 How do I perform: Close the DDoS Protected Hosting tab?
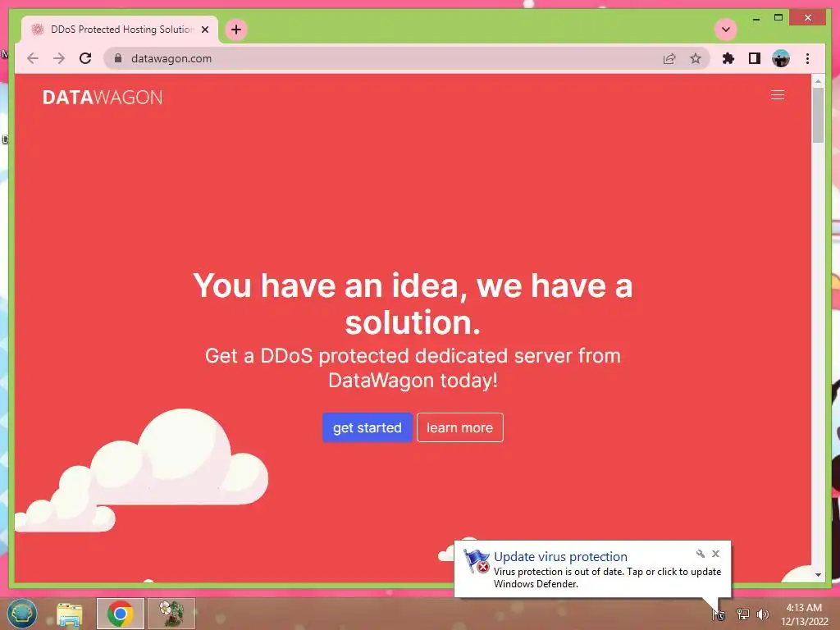[205, 30]
